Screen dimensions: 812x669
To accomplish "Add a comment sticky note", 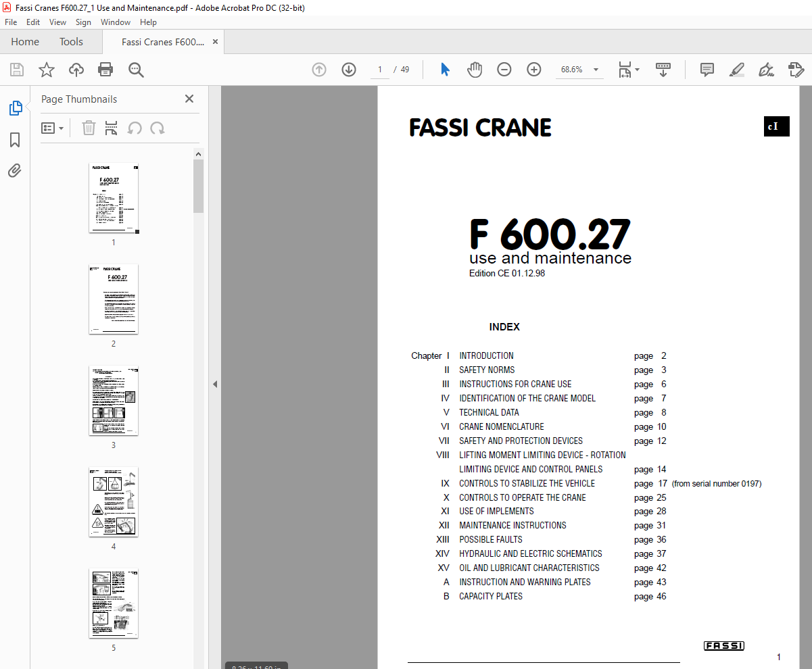I will 707,70.
